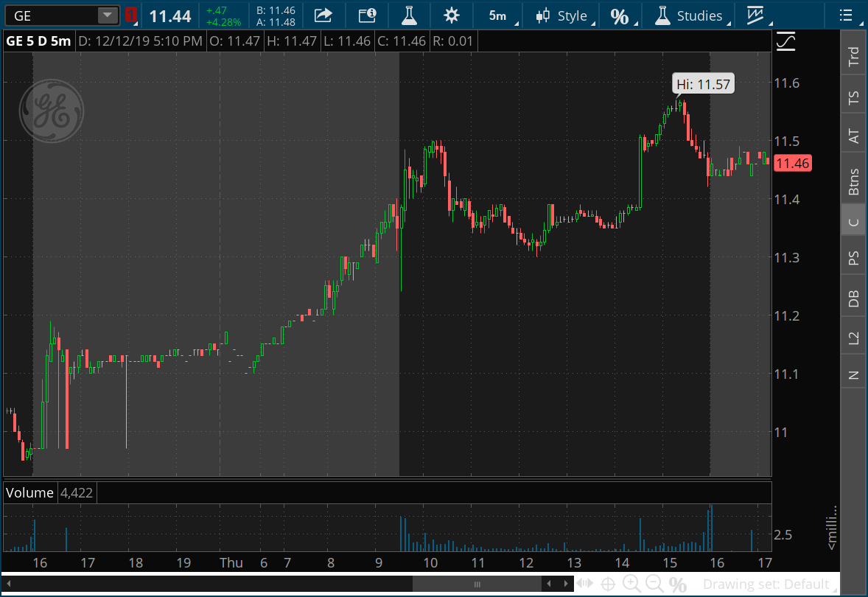Click the Zoom In magnifier icon

(631, 584)
